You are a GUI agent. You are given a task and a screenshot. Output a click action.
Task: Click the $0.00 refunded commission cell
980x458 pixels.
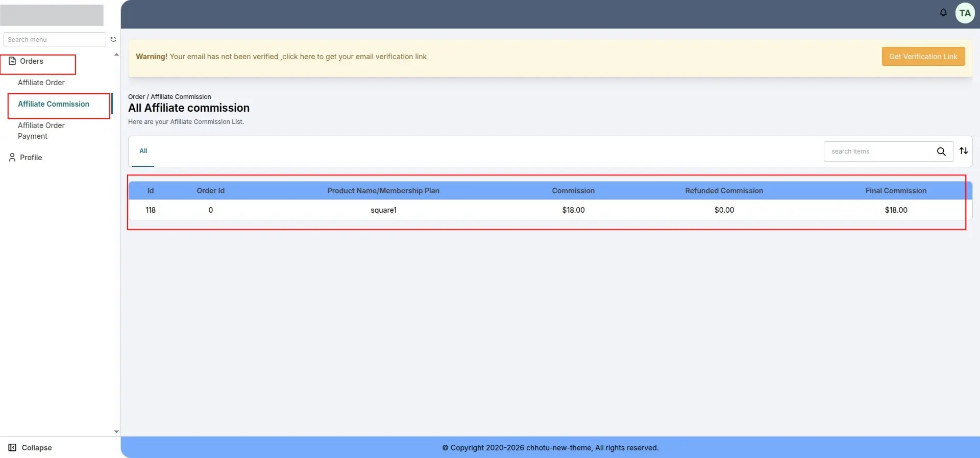tap(724, 210)
